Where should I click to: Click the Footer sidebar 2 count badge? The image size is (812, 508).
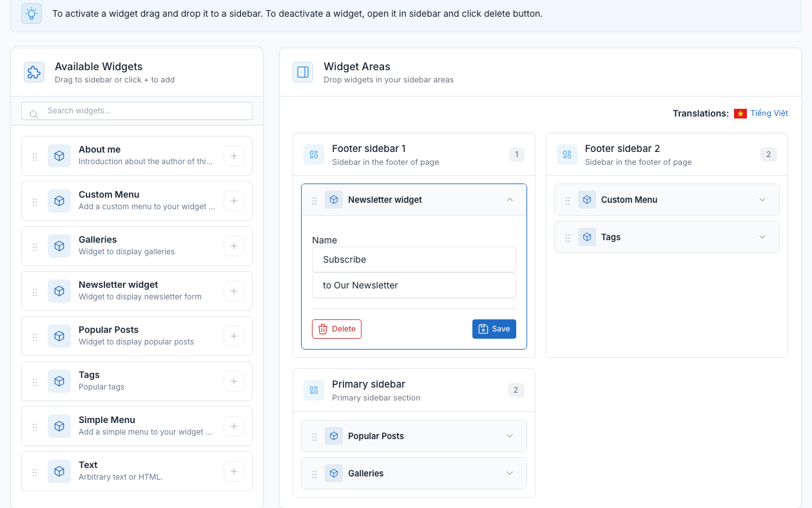pyautogui.click(x=769, y=155)
